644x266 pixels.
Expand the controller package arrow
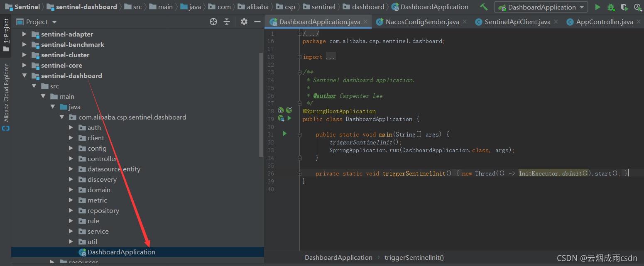pos(71,159)
